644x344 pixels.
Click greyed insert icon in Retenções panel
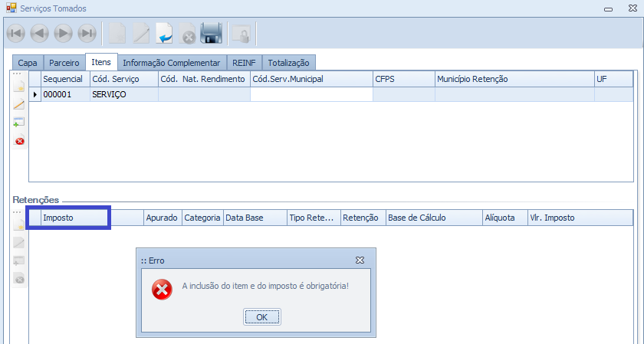tap(19, 260)
